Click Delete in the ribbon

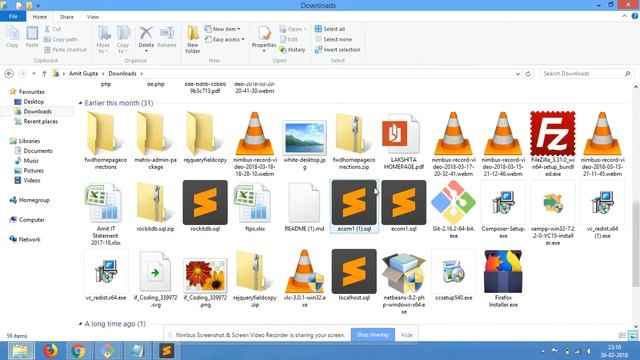pyautogui.click(x=146, y=38)
